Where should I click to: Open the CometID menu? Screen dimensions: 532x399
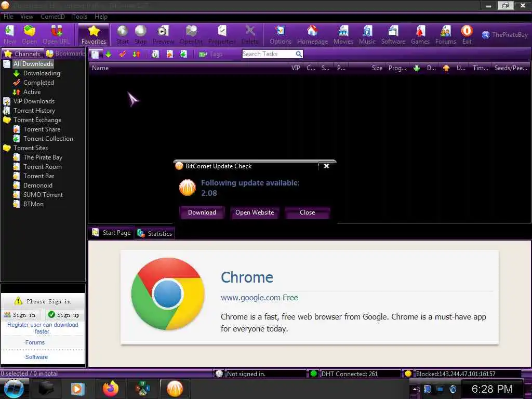click(52, 16)
